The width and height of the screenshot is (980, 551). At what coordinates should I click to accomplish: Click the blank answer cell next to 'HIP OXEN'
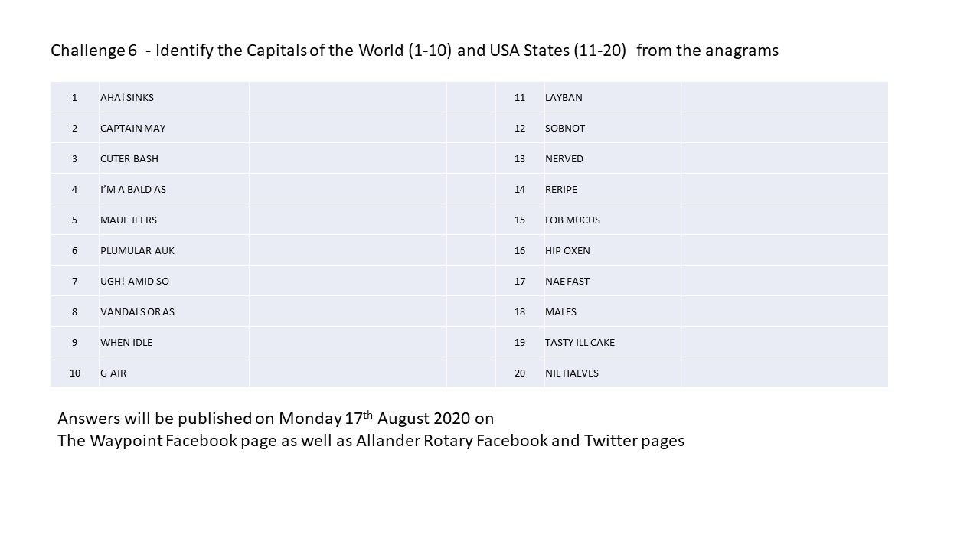[x=784, y=251]
